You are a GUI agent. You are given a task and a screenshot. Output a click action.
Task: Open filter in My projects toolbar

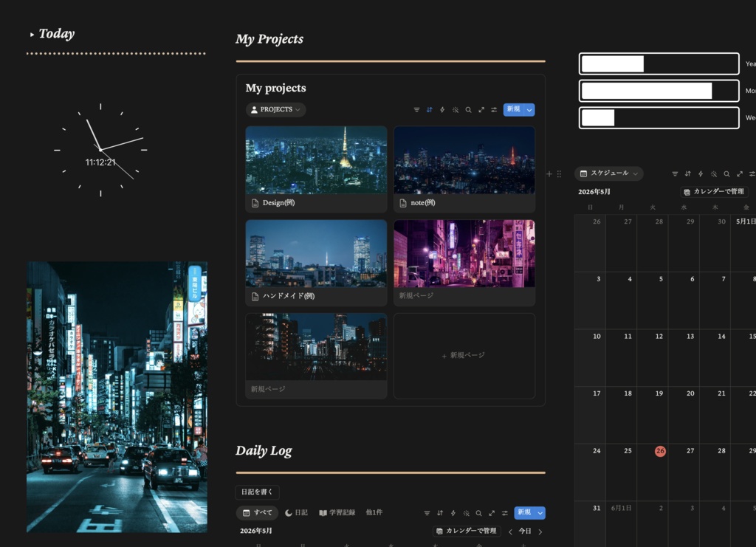coord(416,110)
